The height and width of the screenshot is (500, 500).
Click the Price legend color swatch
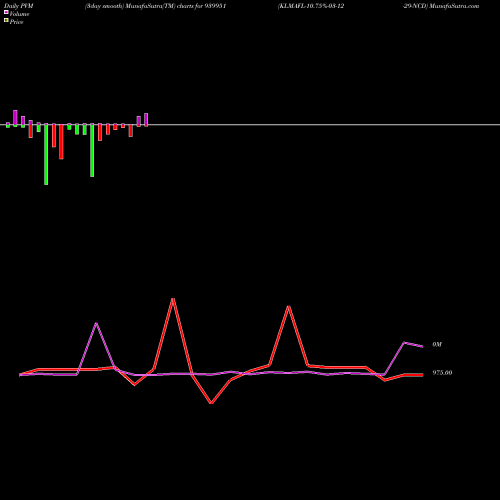pyautogui.click(x=6, y=20)
